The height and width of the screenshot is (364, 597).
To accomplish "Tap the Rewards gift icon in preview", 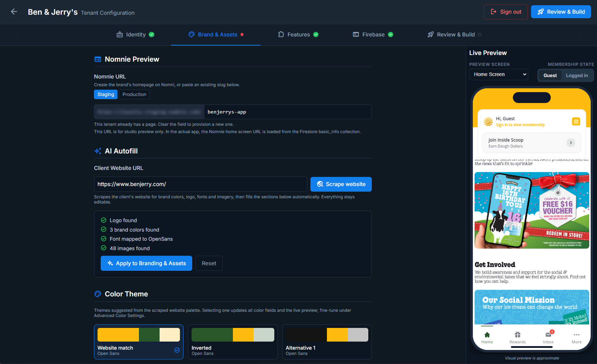I will pos(517,335).
